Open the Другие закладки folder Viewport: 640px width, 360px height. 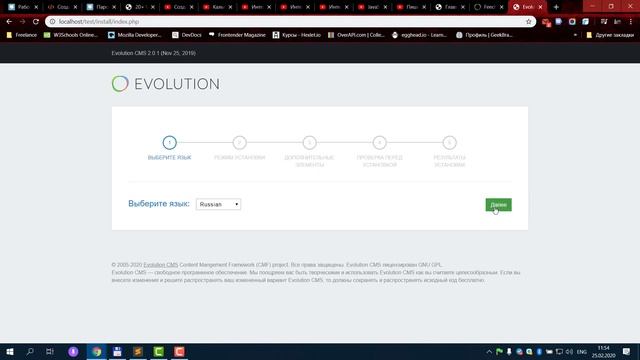tap(610, 35)
